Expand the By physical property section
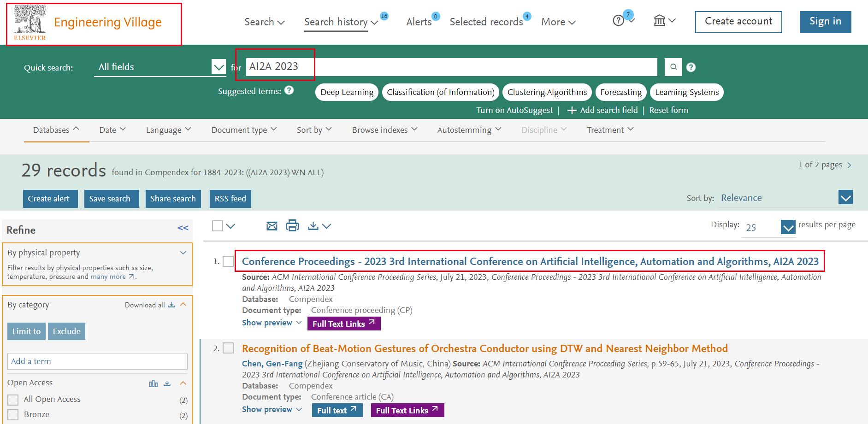Screen dimensions: 868x424 183,253
